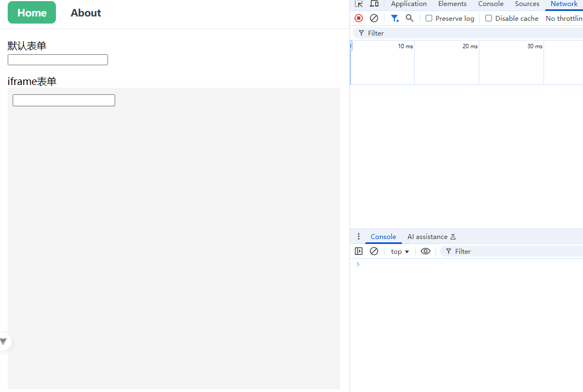Click the console prompt arrow
Image resolution: width=583 pixels, height=392 pixels.
click(x=358, y=264)
